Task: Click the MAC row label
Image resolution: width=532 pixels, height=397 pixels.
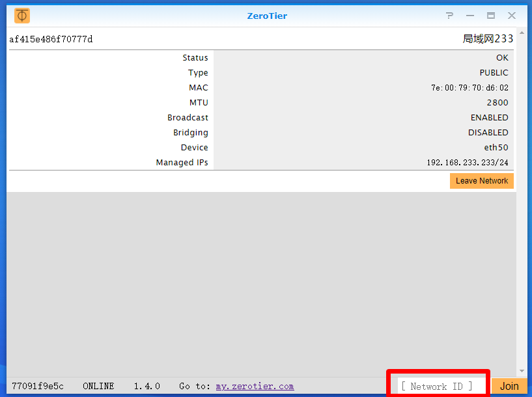Action: (199, 88)
